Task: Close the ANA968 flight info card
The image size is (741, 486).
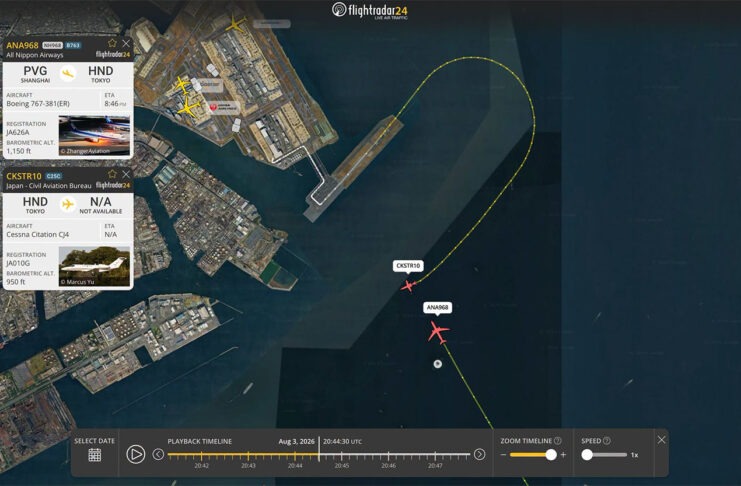Action: tap(126, 43)
